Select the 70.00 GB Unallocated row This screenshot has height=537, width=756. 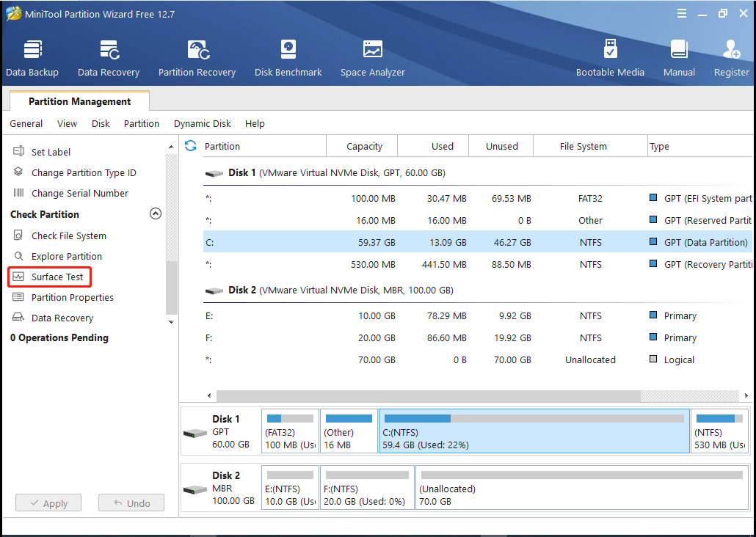tap(477, 359)
